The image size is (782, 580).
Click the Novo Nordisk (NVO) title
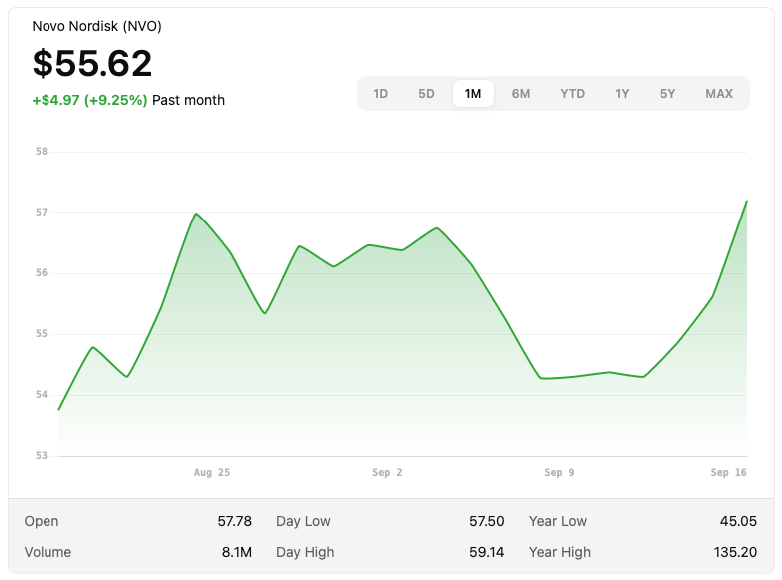click(x=97, y=26)
